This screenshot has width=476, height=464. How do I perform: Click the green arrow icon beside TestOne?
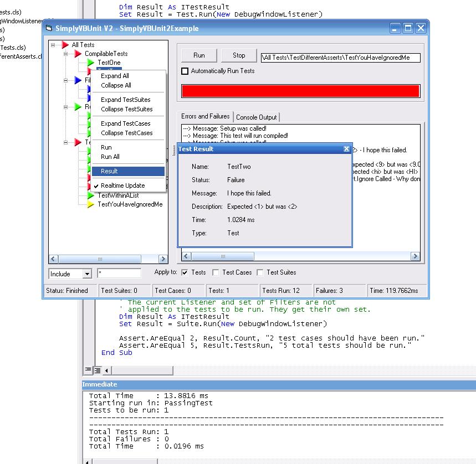tap(91, 63)
